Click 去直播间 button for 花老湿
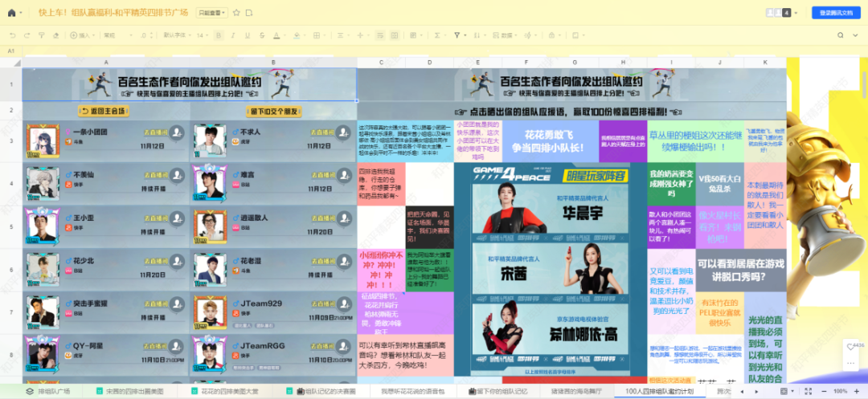 tap(321, 261)
